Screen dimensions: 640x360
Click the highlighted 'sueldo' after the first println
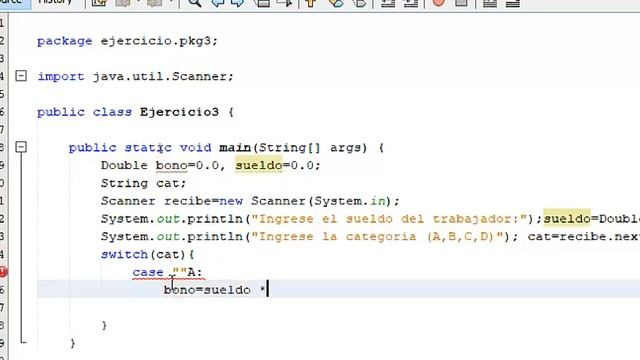click(x=567, y=219)
